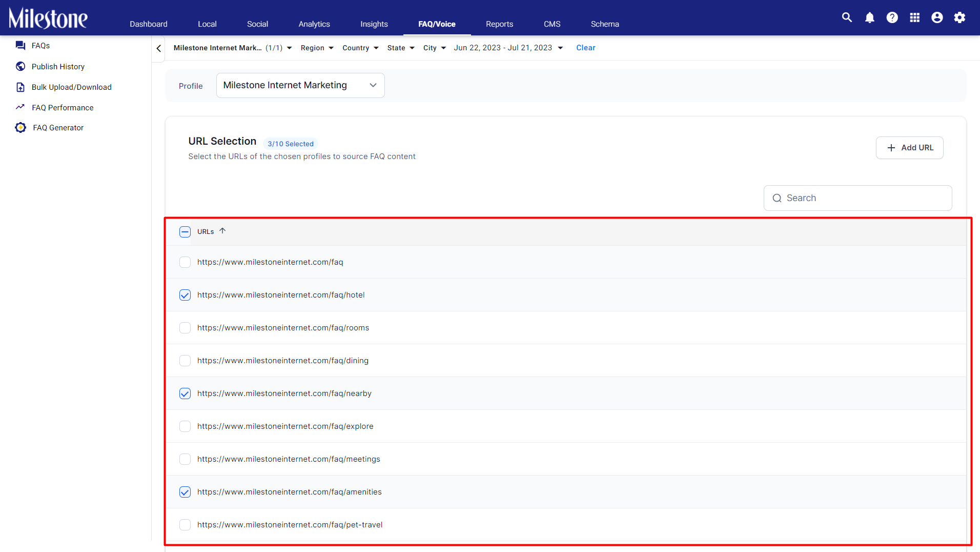Go to the Dashboard tab
The width and height of the screenshot is (980, 552).
pyautogui.click(x=149, y=24)
